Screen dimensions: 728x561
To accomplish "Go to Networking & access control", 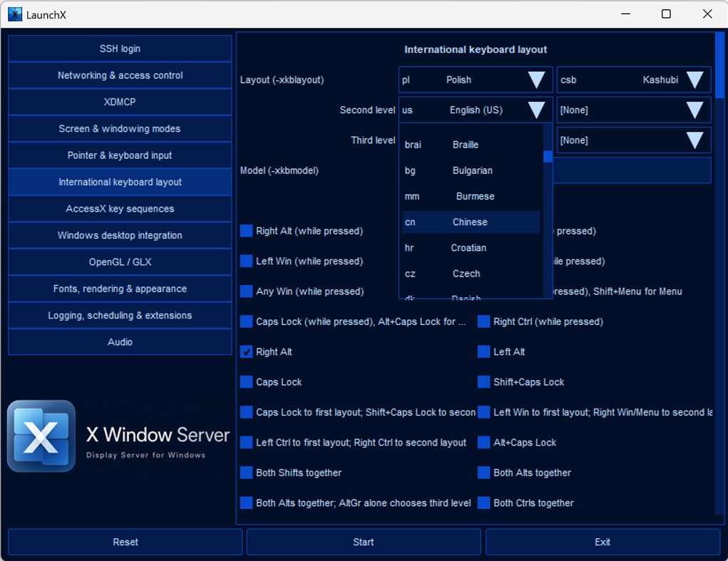I will click(x=120, y=75).
